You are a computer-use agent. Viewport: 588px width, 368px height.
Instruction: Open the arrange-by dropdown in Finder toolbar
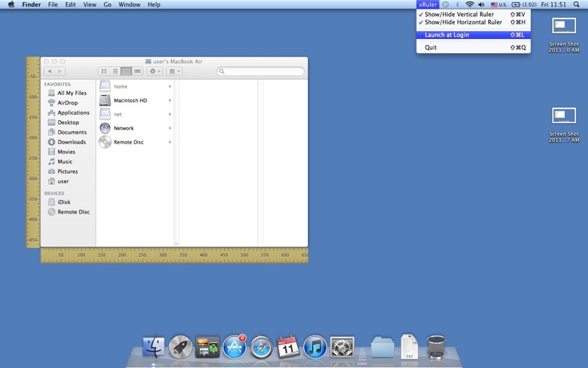174,71
